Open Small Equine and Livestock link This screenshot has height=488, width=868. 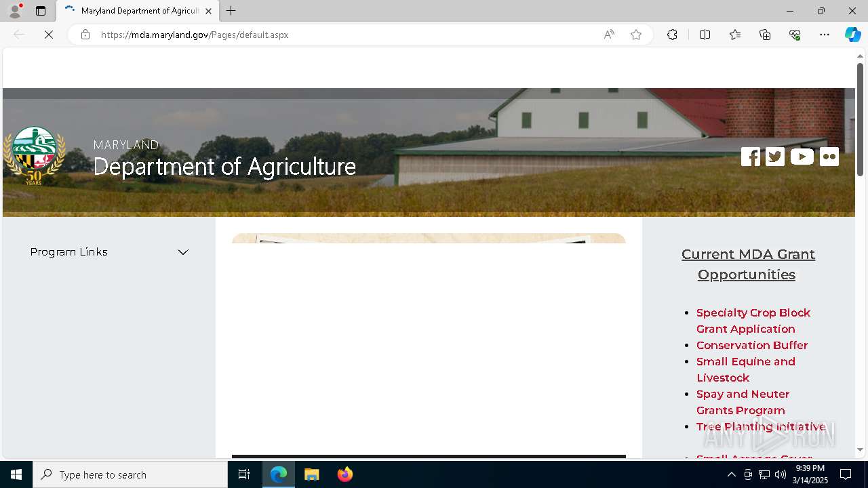[x=745, y=369]
